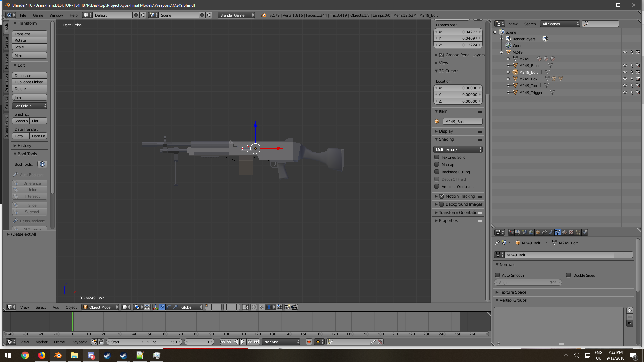Adjust the Auto Smooth Angle slider

point(528,282)
